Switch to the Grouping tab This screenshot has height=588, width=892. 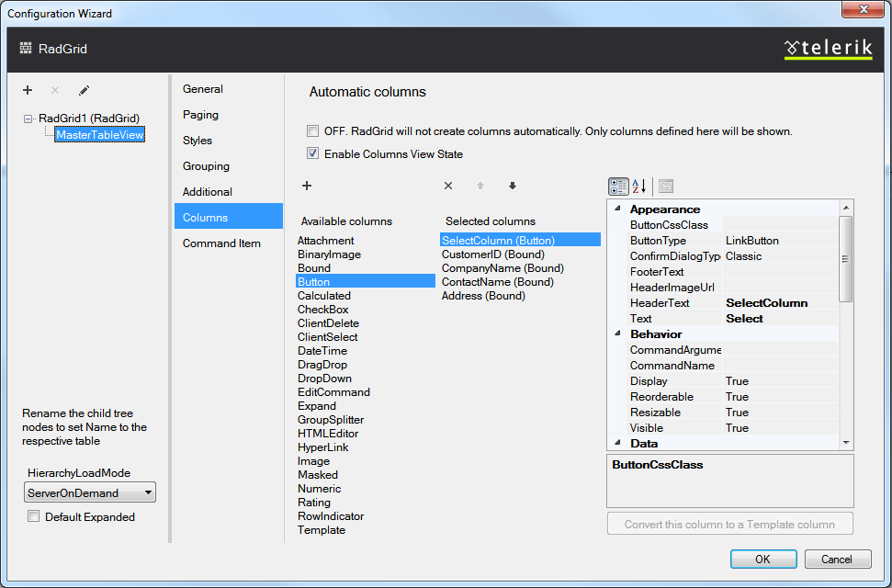(206, 166)
